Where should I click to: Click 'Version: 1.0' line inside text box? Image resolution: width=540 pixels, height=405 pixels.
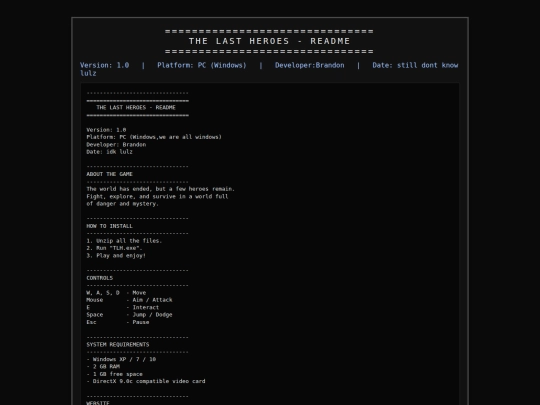pos(106,130)
